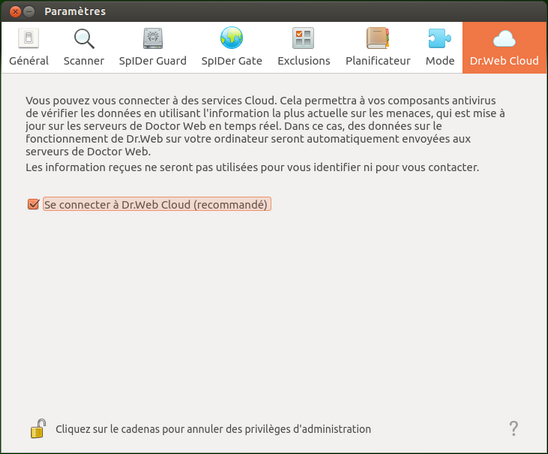
Task: Switch to the Scanner tab label
Action: 84,61
